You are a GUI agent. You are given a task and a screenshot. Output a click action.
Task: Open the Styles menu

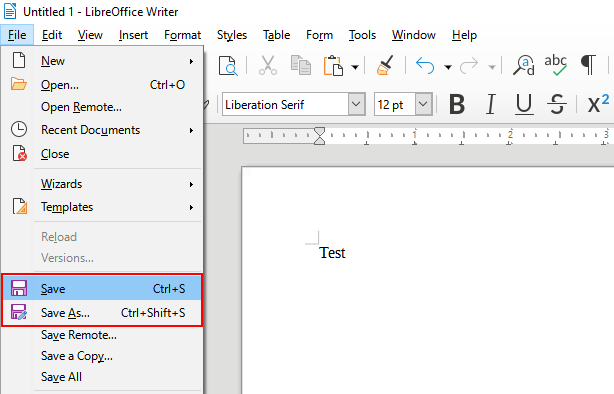(x=232, y=35)
